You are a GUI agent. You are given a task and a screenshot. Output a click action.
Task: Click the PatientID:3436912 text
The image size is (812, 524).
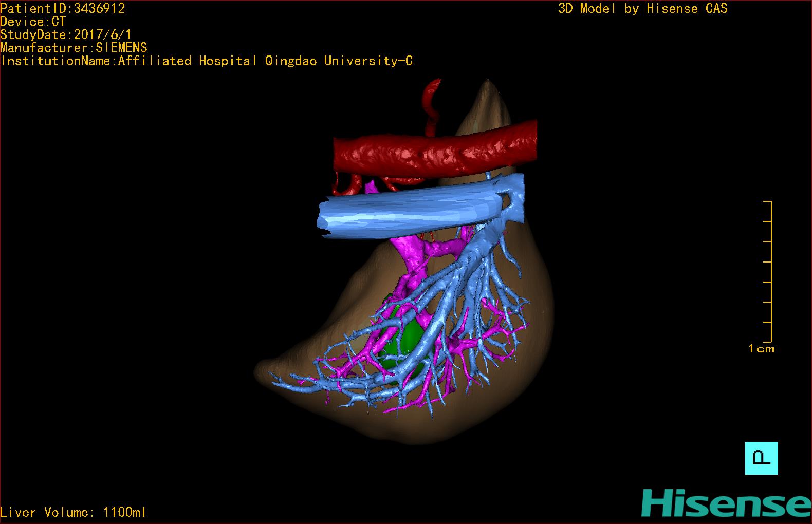[63, 8]
